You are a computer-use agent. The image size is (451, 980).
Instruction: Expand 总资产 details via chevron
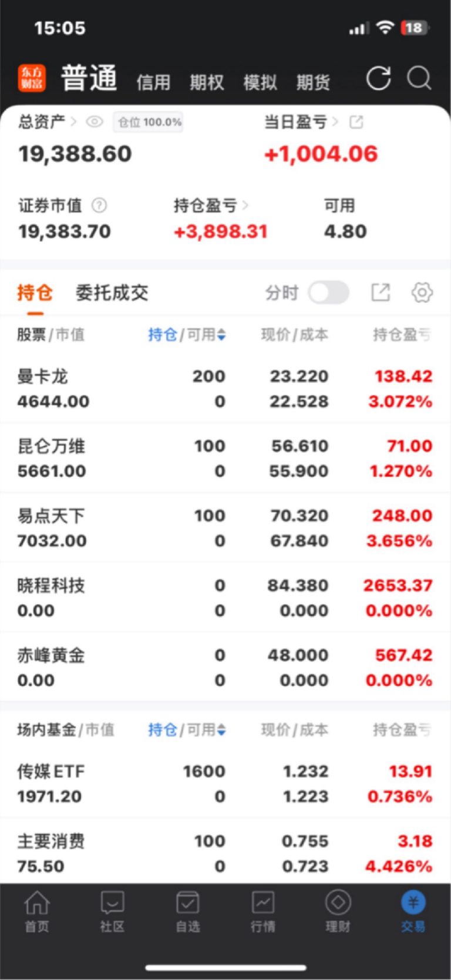pos(74,122)
